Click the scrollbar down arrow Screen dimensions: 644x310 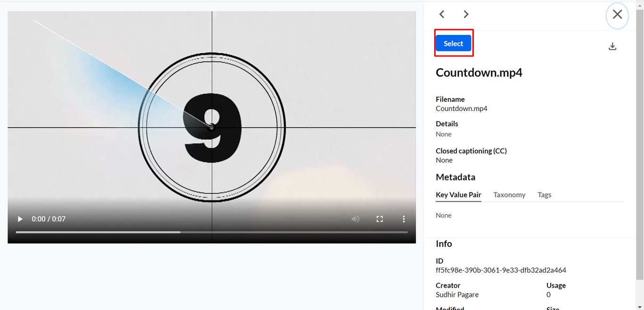[x=640, y=307]
